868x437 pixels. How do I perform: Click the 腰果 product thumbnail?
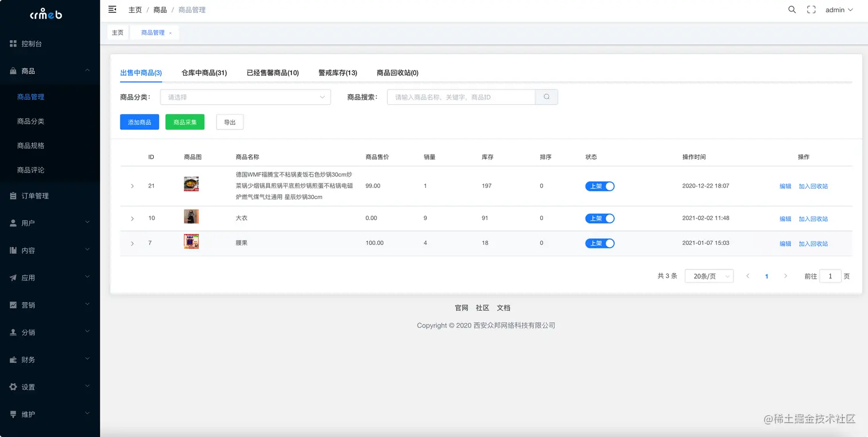(191, 241)
